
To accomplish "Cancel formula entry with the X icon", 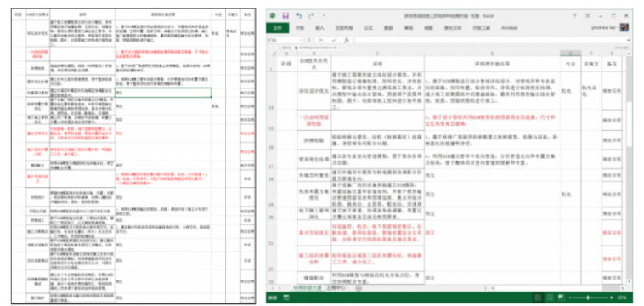I will pos(321,40).
